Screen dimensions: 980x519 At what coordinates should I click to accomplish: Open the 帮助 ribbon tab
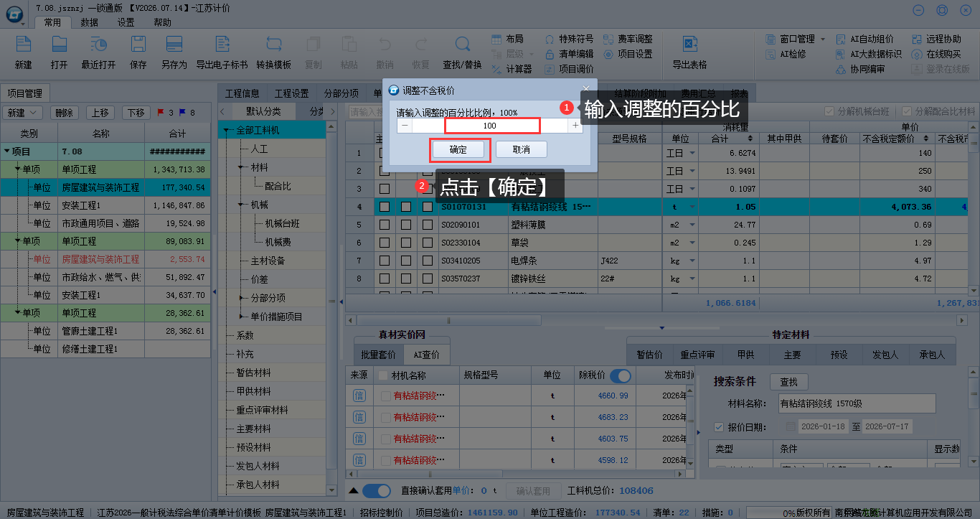[x=163, y=23]
